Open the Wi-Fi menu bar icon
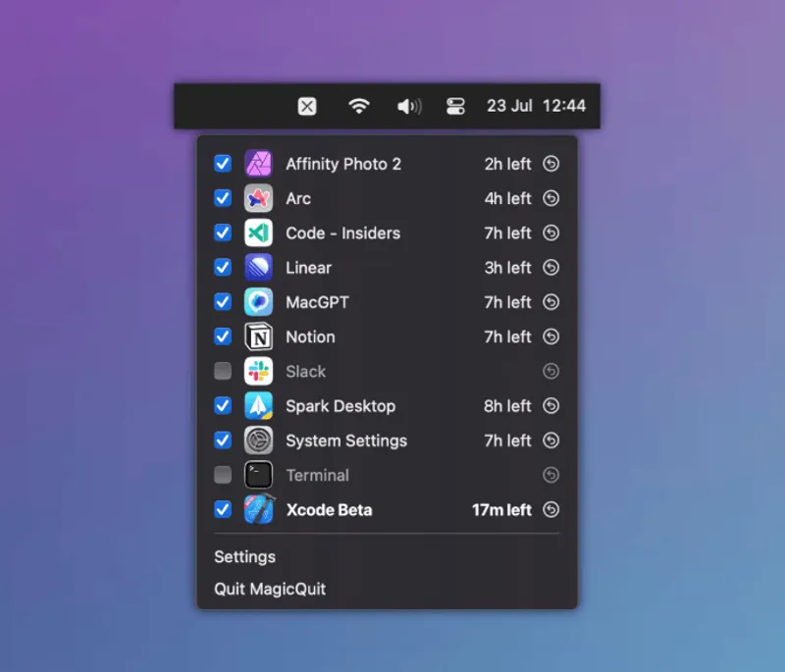 (x=359, y=105)
